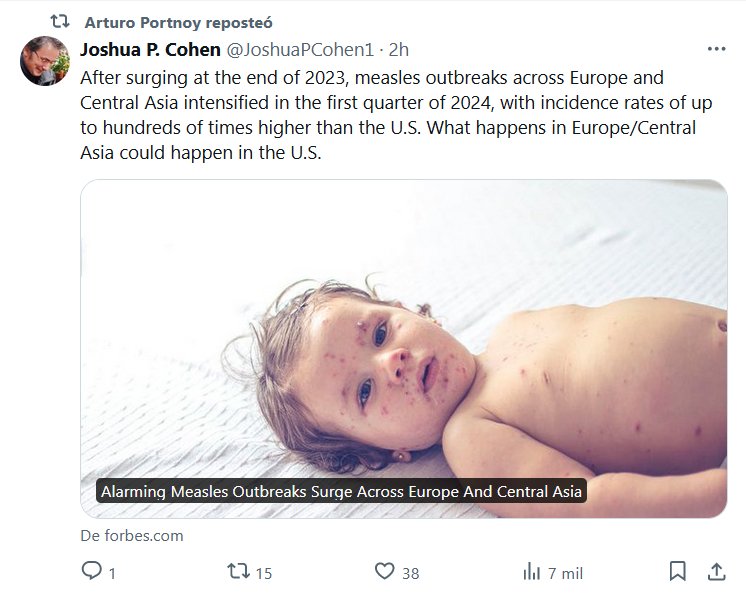Click the "Alarming Measles Outbreaks" headline caption
746x598 pixels.
341,492
